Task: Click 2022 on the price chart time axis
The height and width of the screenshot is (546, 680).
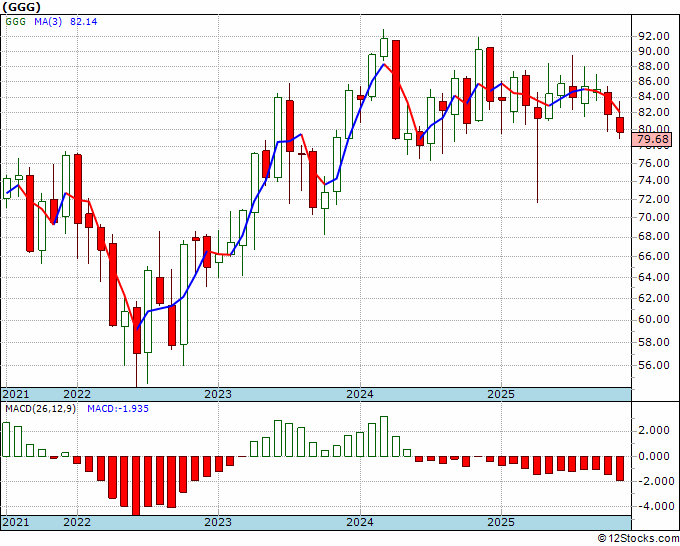Action: pos(77,394)
